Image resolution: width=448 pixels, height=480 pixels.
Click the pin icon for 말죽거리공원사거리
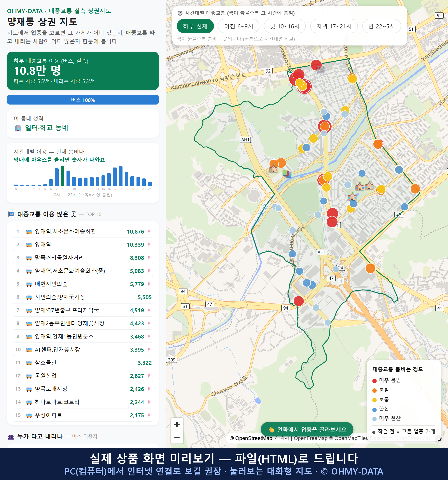pyautogui.click(x=149, y=258)
